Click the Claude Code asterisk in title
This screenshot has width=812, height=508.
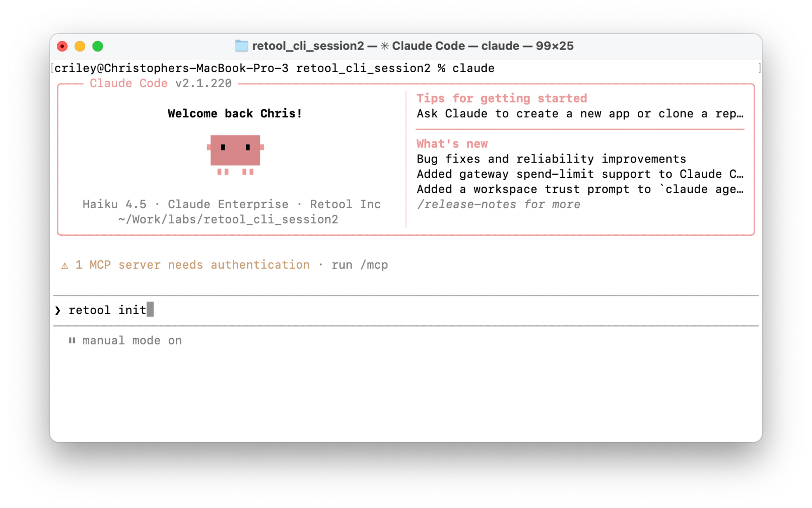tap(385, 46)
